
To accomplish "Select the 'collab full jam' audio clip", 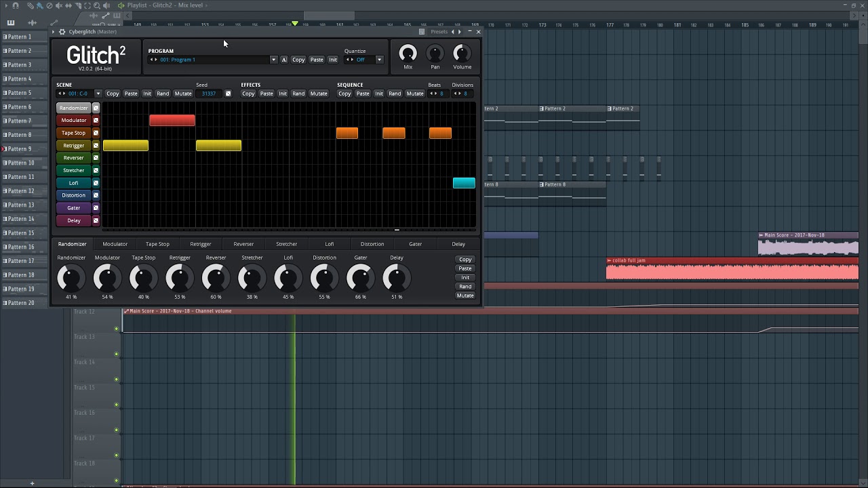I will pyautogui.click(x=732, y=268).
